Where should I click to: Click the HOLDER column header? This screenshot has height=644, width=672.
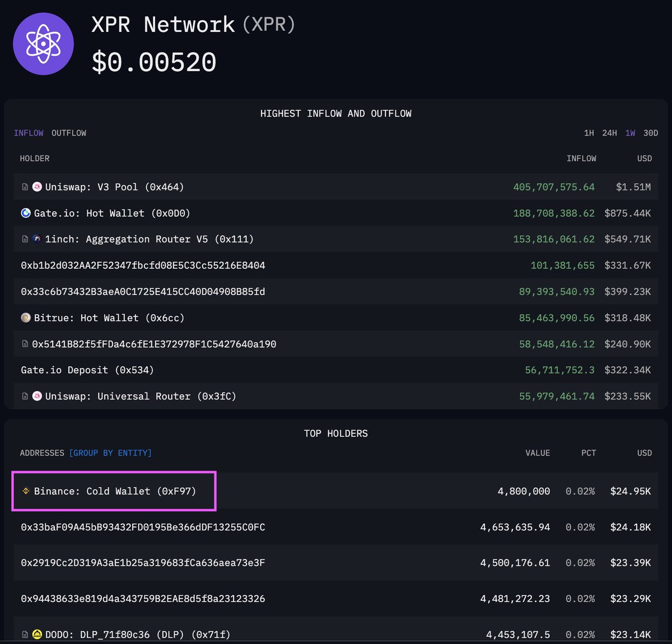pos(35,158)
